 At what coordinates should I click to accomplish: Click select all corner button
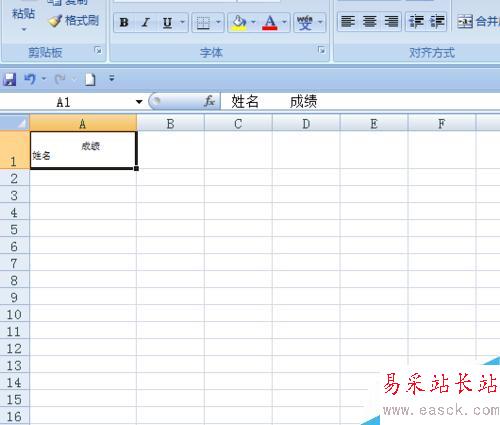point(15,123)
